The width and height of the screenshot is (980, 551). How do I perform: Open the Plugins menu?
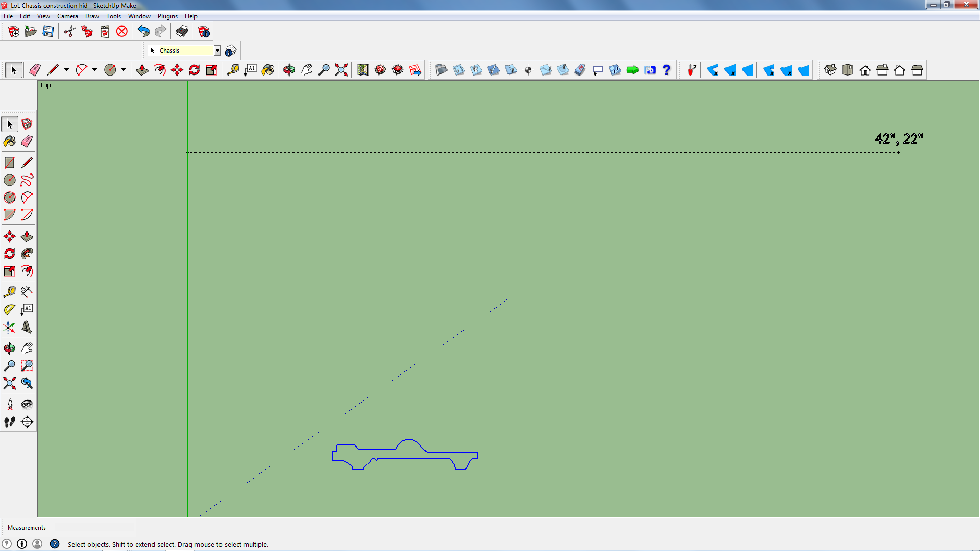pos(167,16)
